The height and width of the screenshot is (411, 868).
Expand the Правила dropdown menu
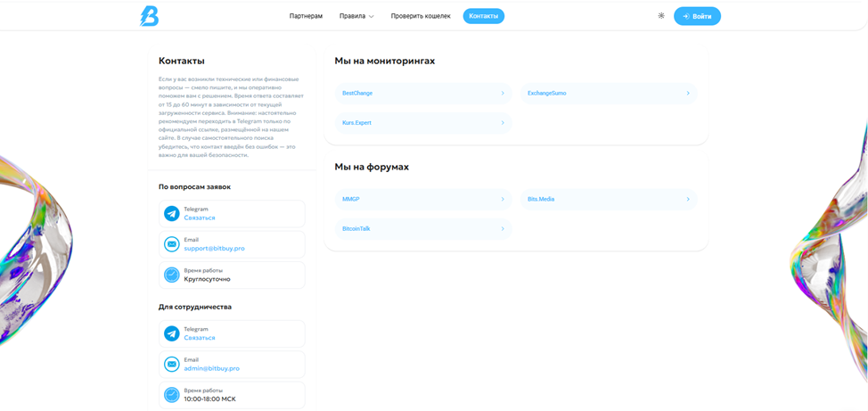click(x=356, y=16)
